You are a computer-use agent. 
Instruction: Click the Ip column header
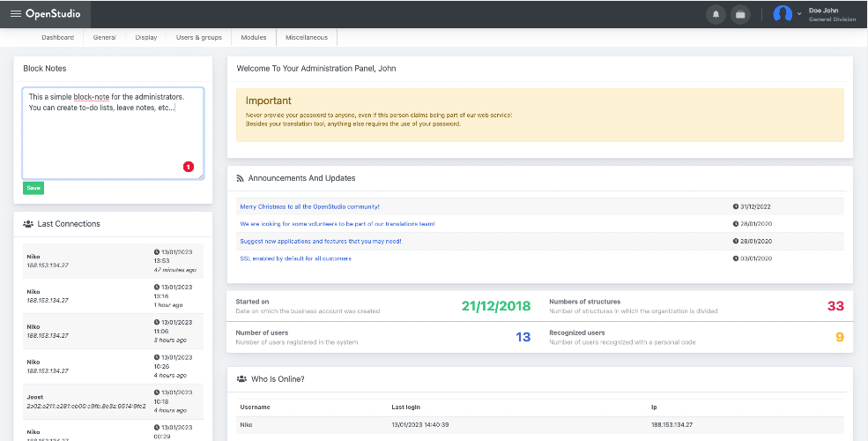click(654, 407)
